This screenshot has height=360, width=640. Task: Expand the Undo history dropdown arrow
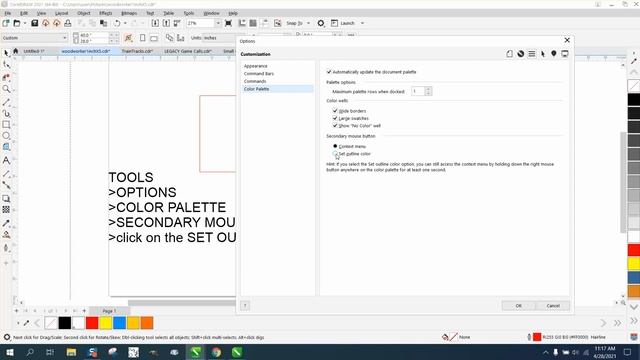[125, 23]
